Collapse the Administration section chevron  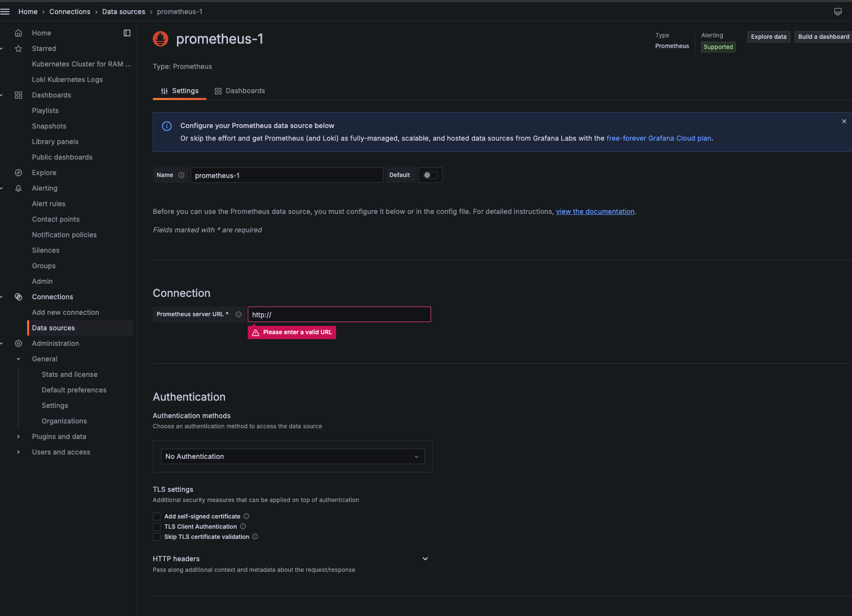(x=2, y=343)
